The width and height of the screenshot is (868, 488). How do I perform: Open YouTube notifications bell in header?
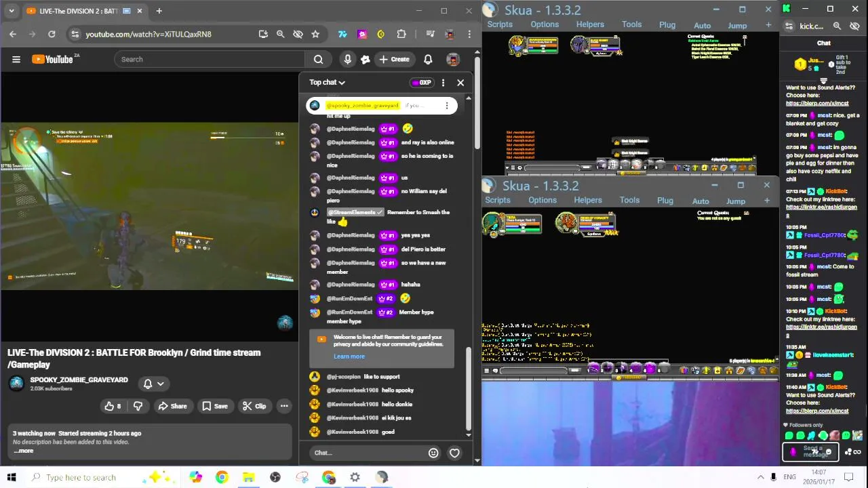[428, 59]
